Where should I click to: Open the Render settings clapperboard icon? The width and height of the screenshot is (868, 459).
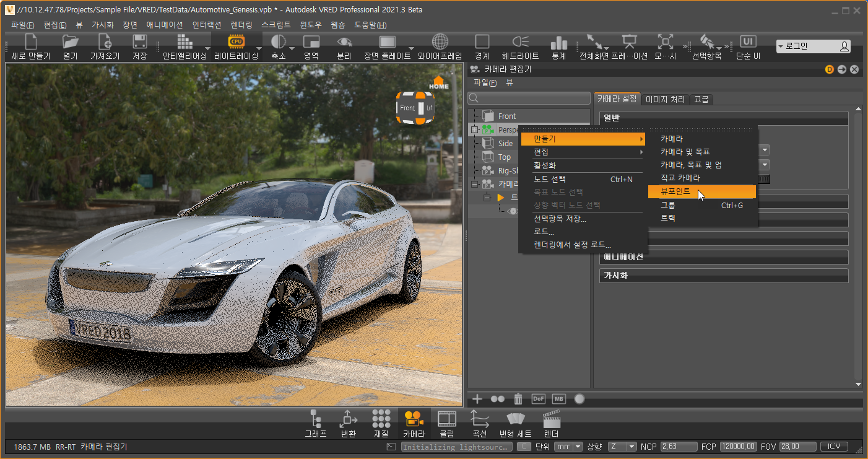click(551, 419)
